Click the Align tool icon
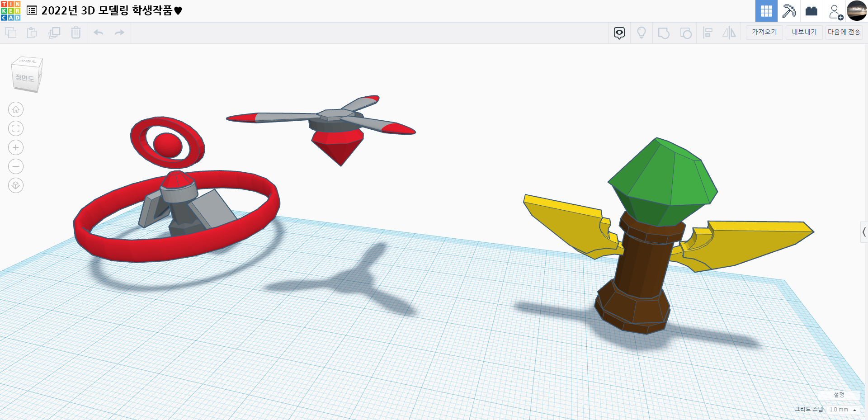This screenshot has width=868, height=420. tap(708, 33)
